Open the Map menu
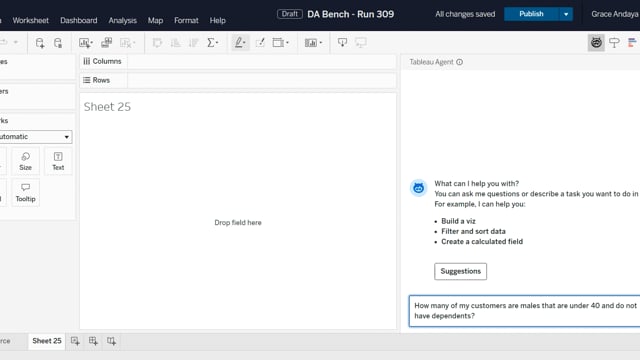 [x=155, y=20]
